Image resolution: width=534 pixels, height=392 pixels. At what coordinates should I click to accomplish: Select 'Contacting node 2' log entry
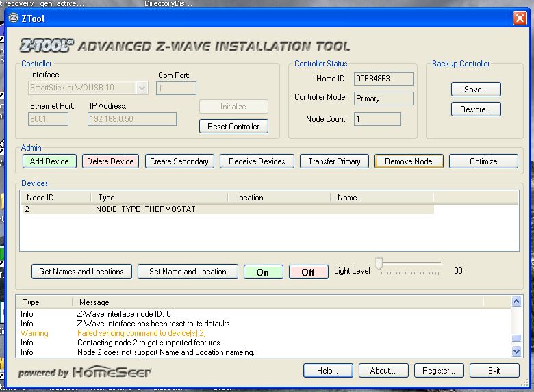pos(264,343)
